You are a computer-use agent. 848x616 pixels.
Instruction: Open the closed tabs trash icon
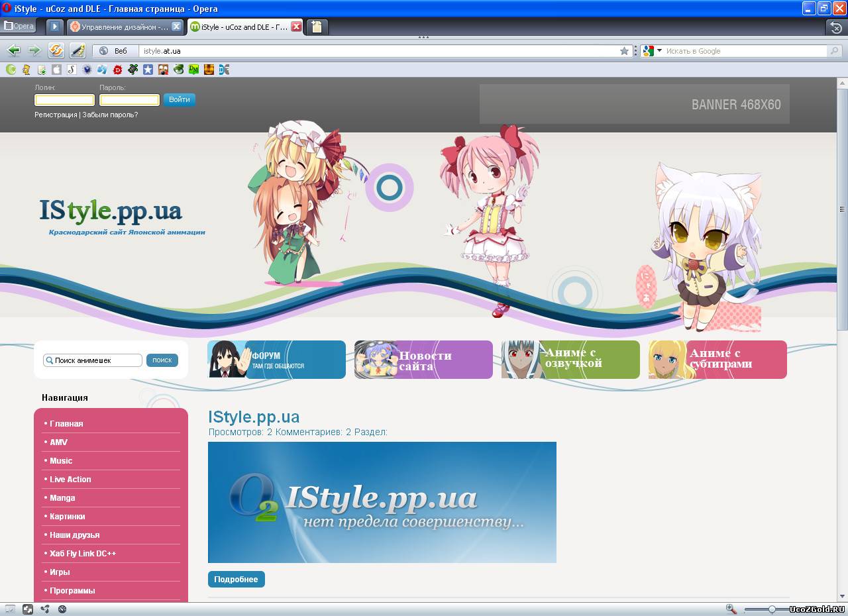click(x=836, y=27)
